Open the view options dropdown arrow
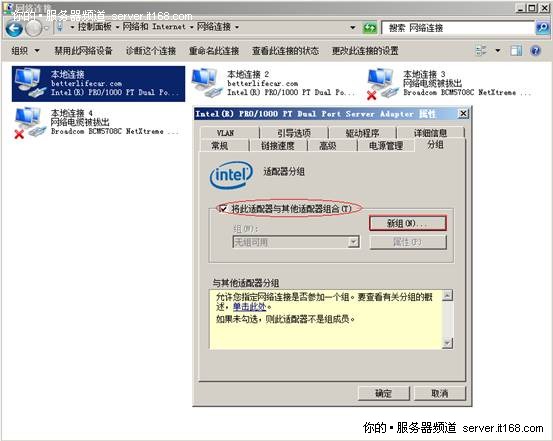 coord(498,51)
